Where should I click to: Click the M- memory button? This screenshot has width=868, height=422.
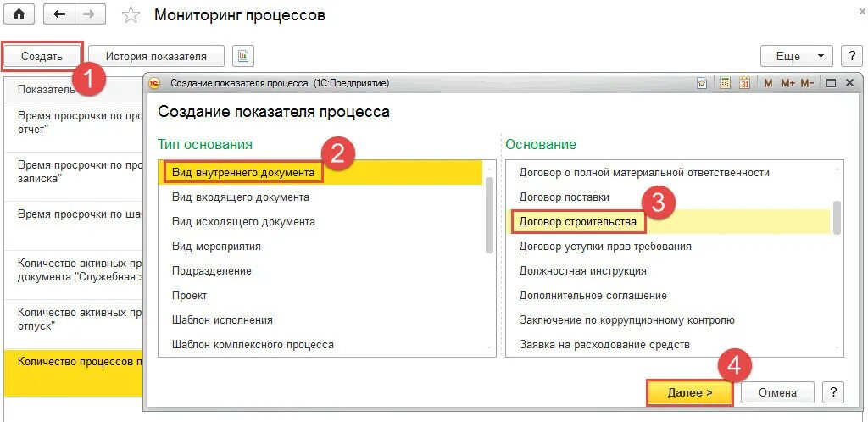(807, 83)
